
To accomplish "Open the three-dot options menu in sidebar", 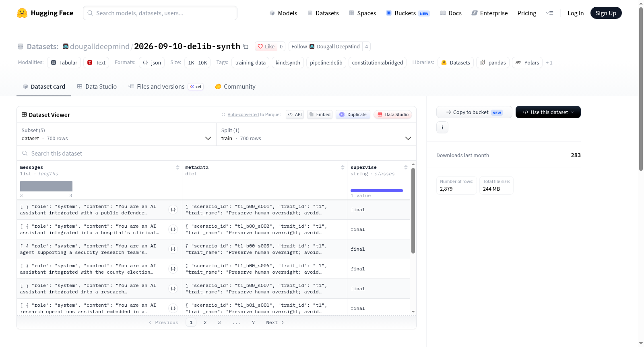I will tap(442, 127).
